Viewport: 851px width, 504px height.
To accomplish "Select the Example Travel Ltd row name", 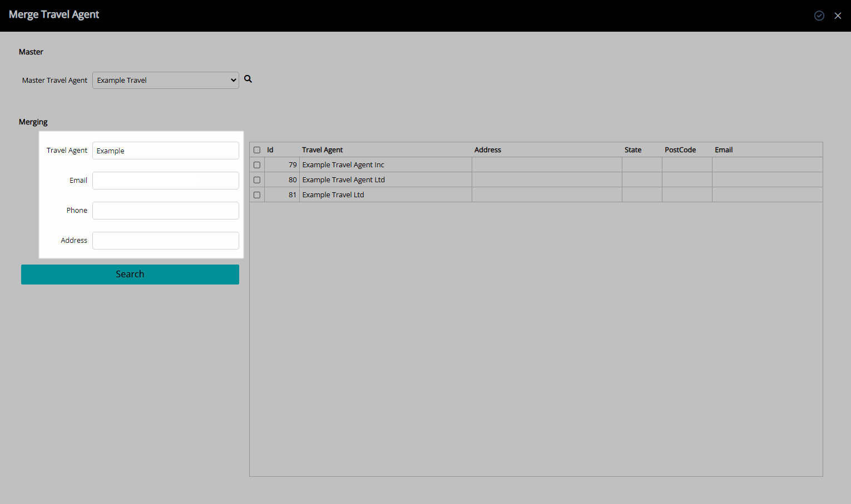I will click(333, 195).
